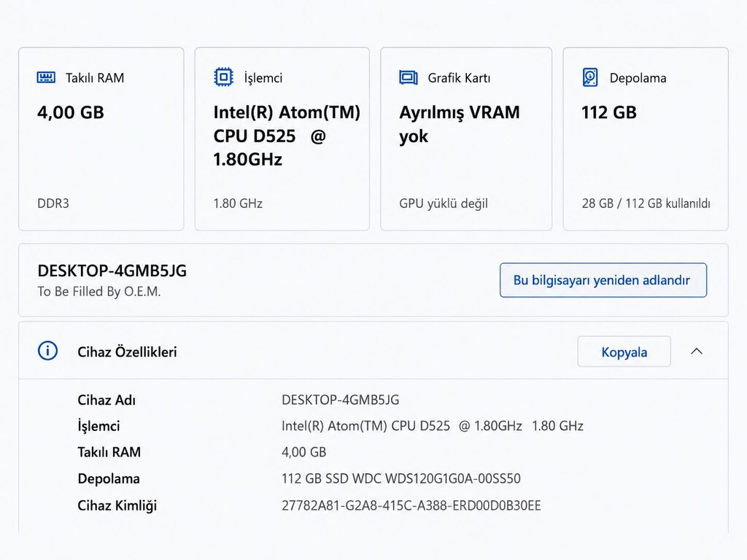The height and width of the screenshot is (560, 747).
Task: Click the Takılı RAM card title
Action: tap(95, 77)
